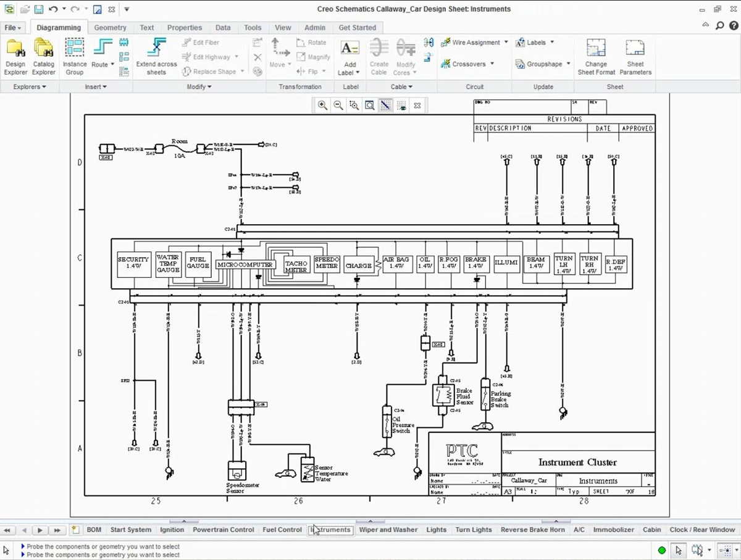Open the Fuel Control sheet tab
The image size is (741, 560).
click(282, 530)
